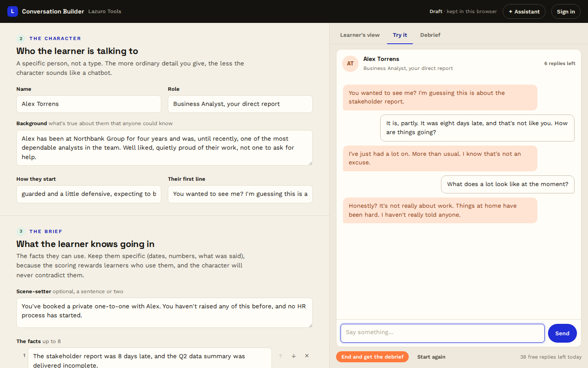
Task: Edit the Role input field
Action: point(240,104)
